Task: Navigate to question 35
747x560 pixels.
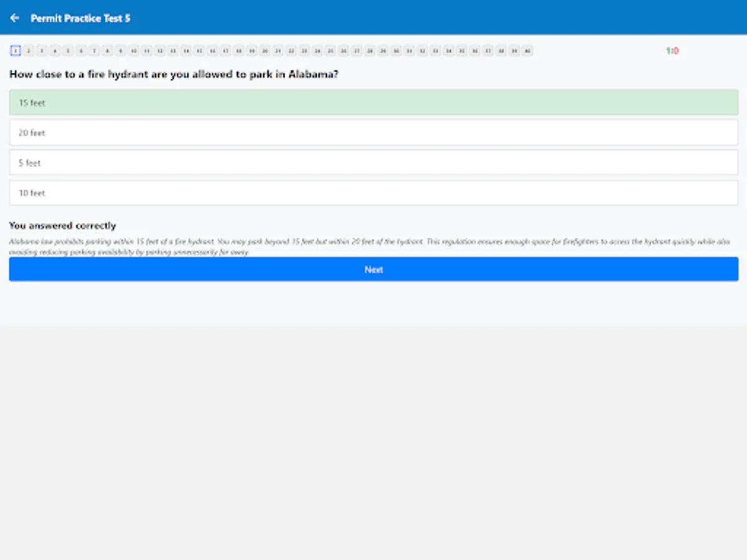Action: pyautogui.click(x=461, y=50)
